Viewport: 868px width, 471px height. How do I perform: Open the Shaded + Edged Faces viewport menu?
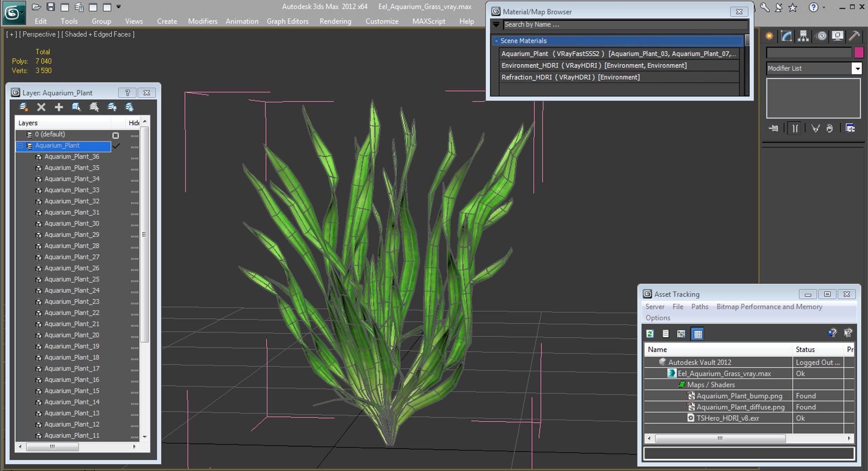[x=98, y=34]
